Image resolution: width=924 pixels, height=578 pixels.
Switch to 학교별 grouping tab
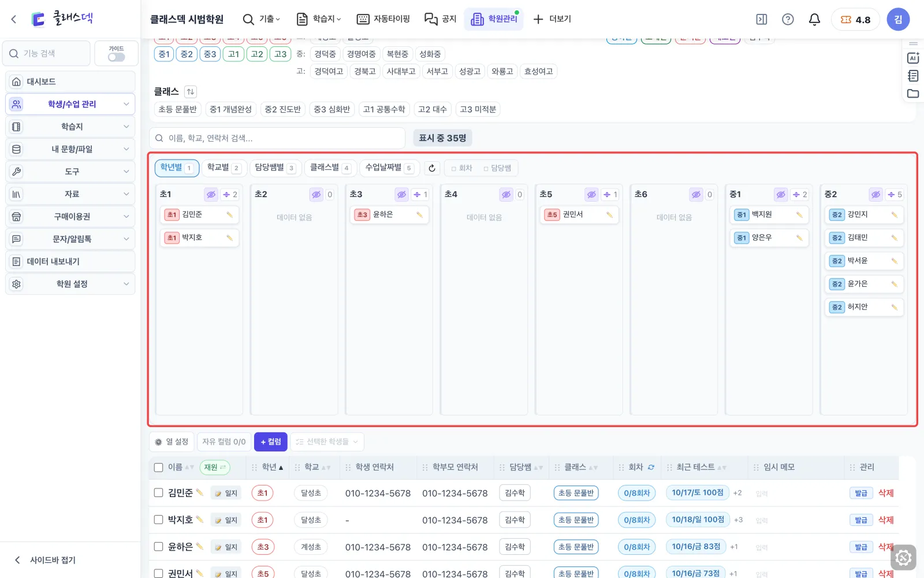224,168
